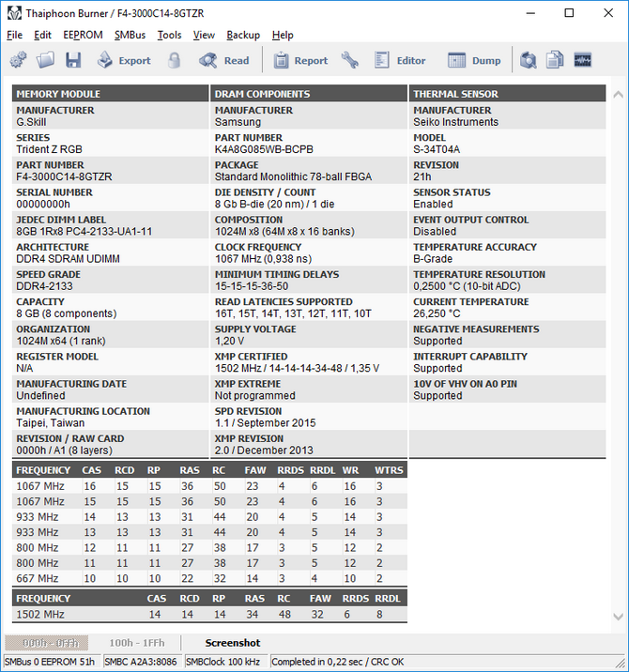Open the Backup menu
The image size is (629, 672).
(243, 35)
